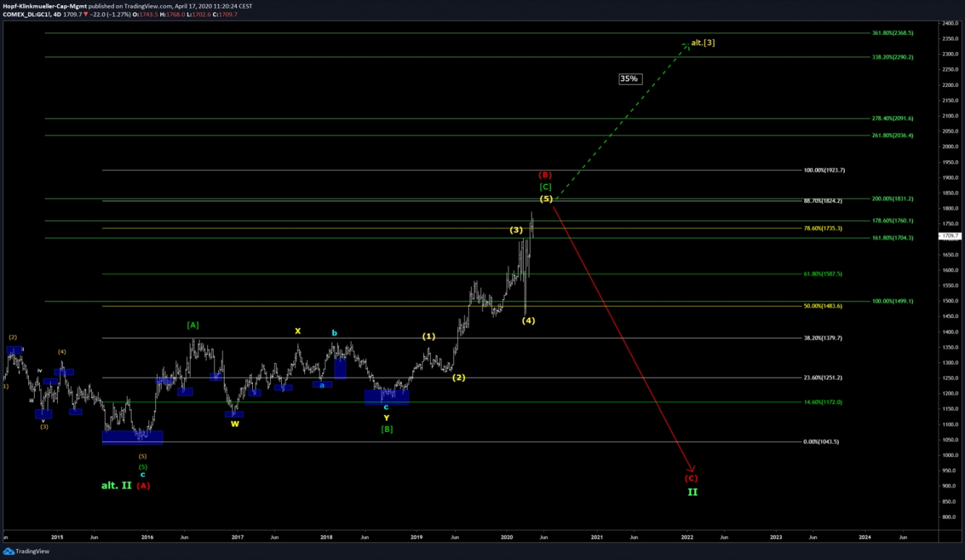Select the 261.80%(2036.4) extension label
Screen dimensions: 965x560
(893, 135)
